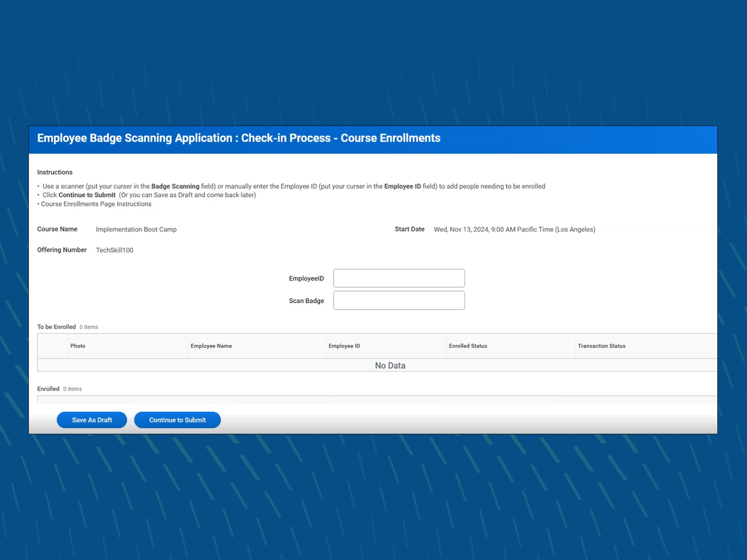Click the Offering Number value TechSkill100
The image size is (747, 560).
click(114, 250)
